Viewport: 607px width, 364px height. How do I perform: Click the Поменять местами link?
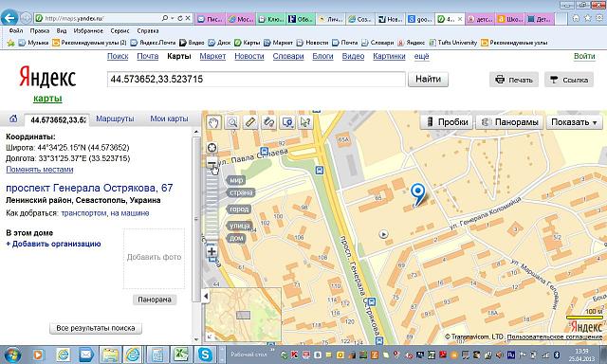coord(40,170)
